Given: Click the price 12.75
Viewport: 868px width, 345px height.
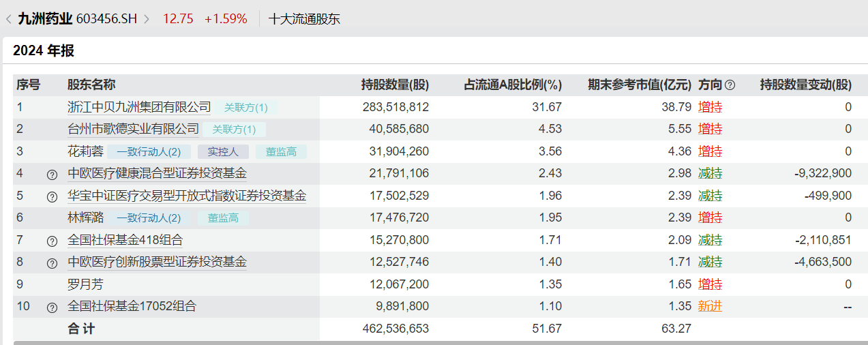Looking at the screenshot, I should pos(178,19).
